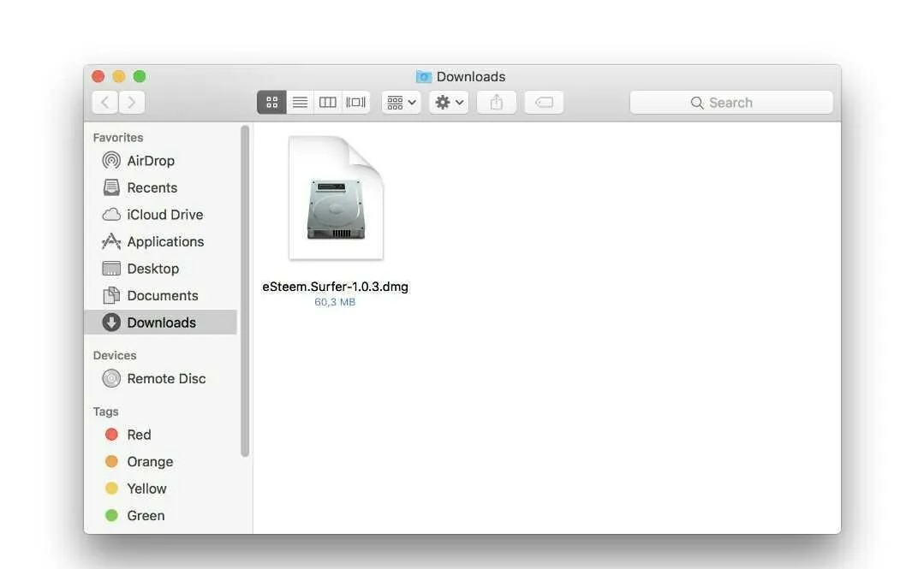
Task: Open Recents label in sidebar
Action: point(152,188)
